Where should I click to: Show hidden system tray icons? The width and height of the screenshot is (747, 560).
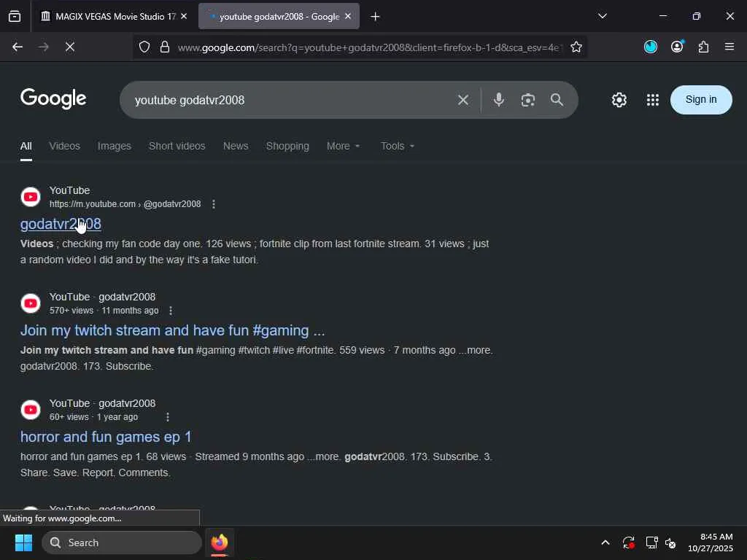tap(605, 542)
